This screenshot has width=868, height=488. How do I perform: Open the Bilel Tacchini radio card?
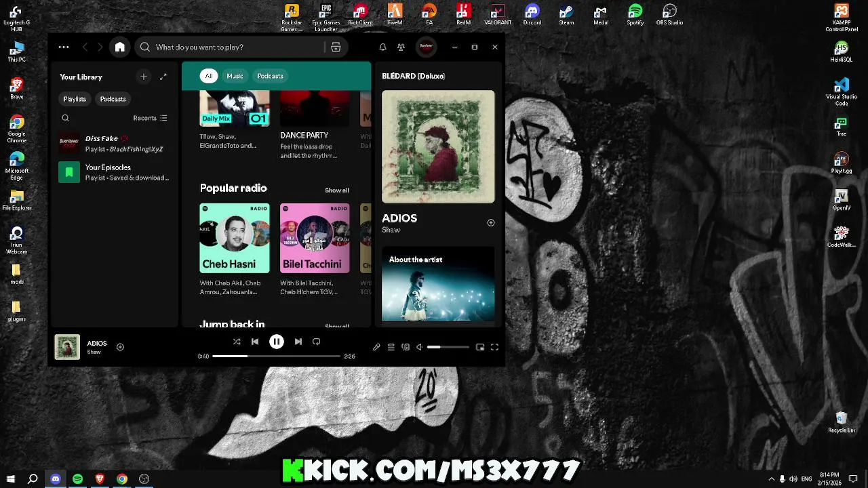point(315,249)
